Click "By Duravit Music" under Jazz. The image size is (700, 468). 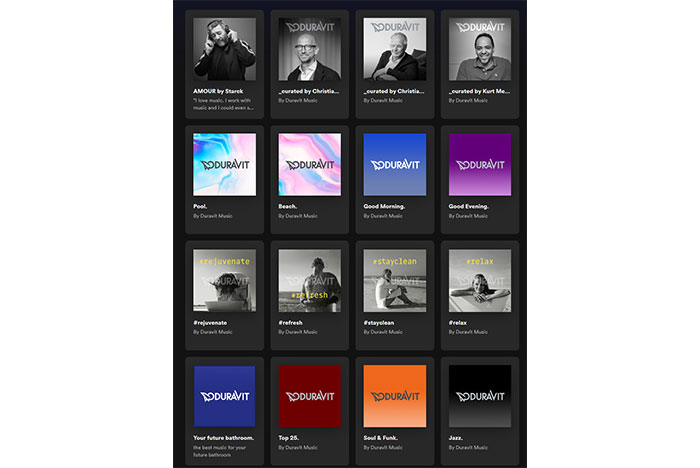click(x=468, y=447)
